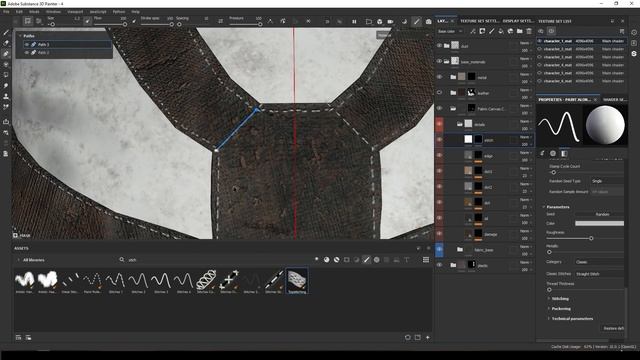Add a new folder in the layer stack

(x=520, y=31)
